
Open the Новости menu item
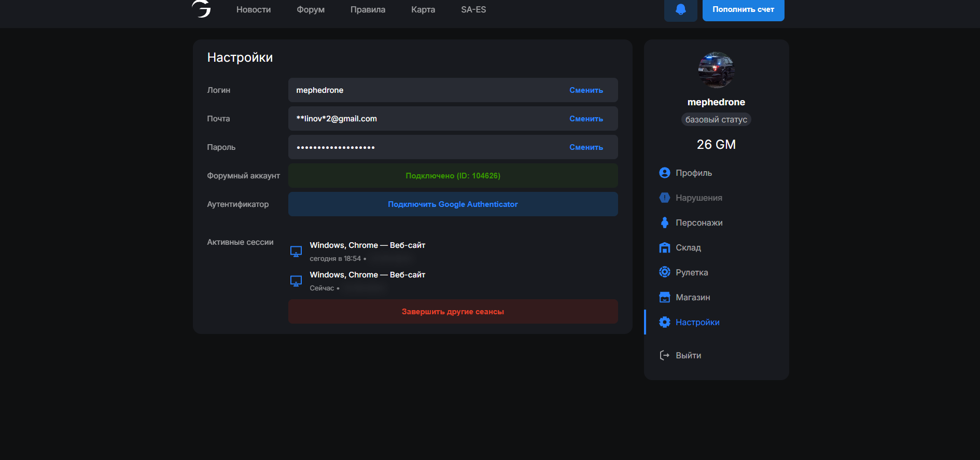254,10
